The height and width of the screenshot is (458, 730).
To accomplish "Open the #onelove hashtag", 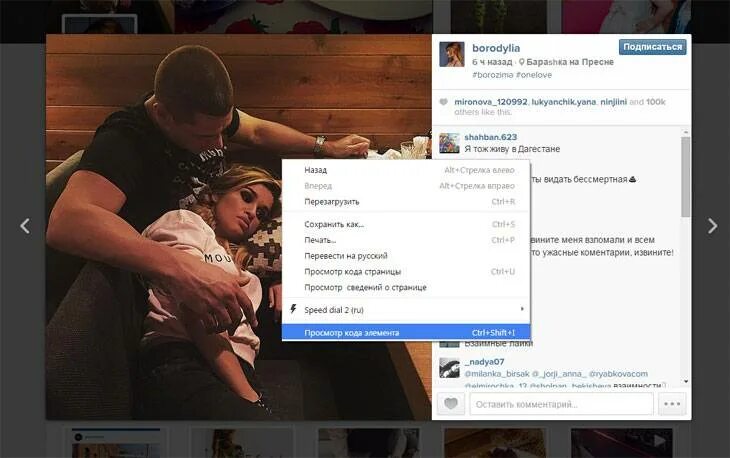I will click(534, 75).
